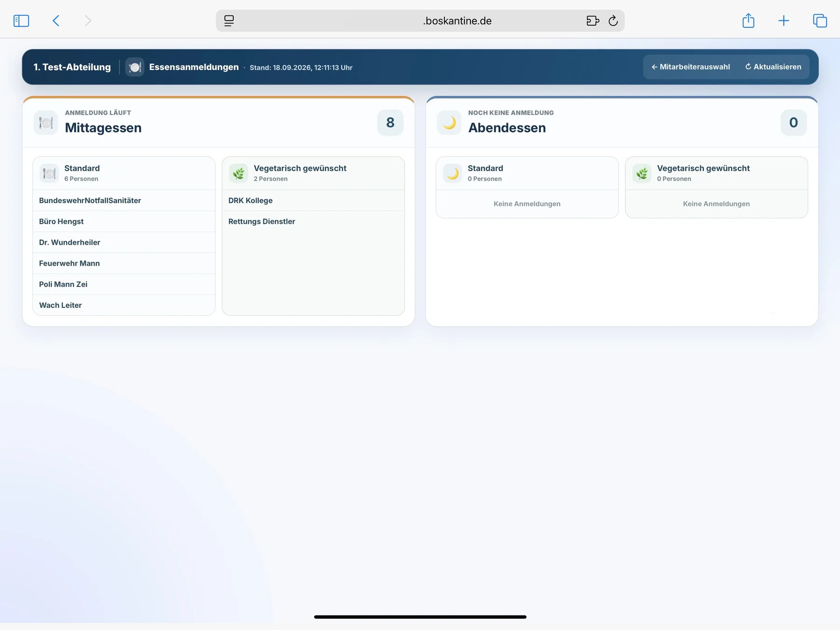
Task: Click the Abendessen moon icon
Action: tap(449, 123)
